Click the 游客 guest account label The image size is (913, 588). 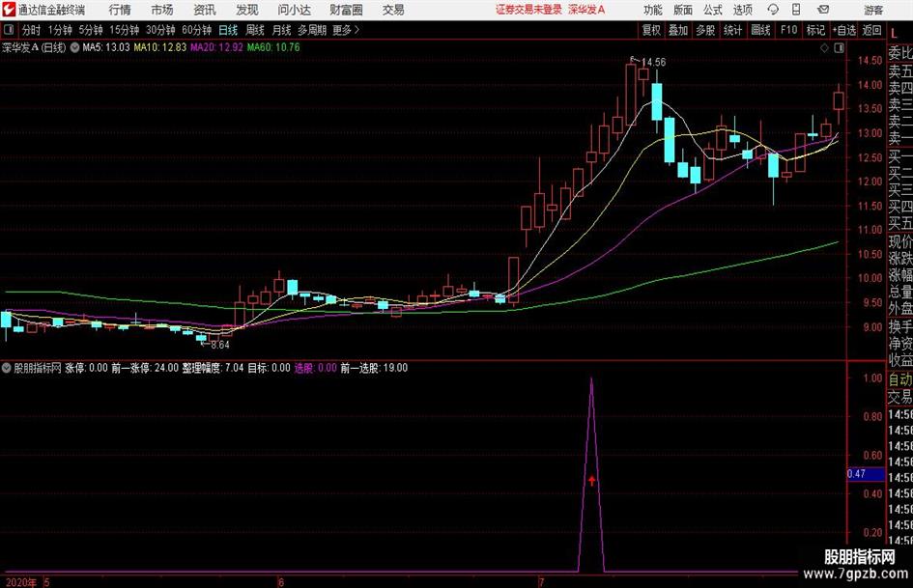coord(872,10)
